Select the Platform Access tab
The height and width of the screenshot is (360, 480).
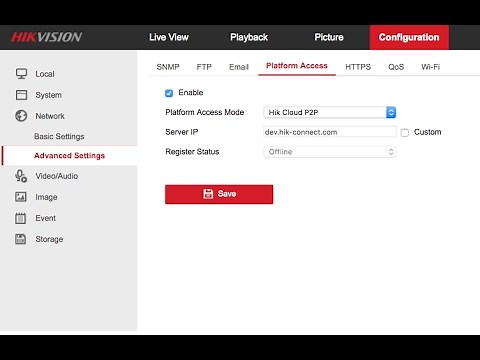[x=297, y=66]
